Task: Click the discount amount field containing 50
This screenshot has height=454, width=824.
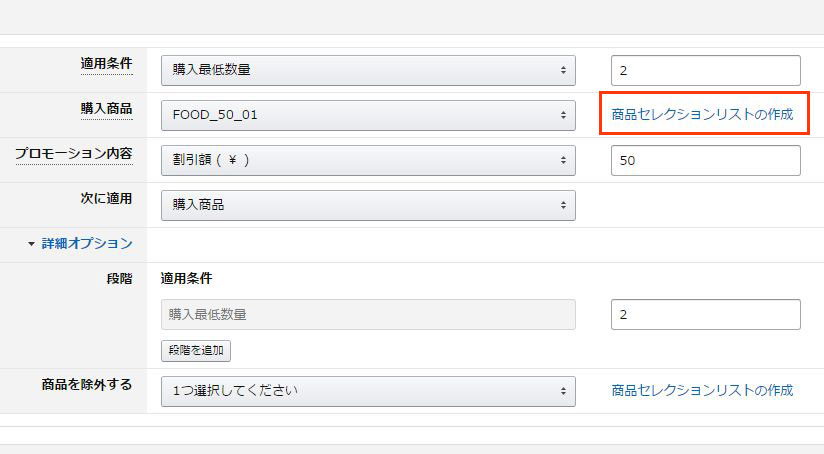Action: 706,160
